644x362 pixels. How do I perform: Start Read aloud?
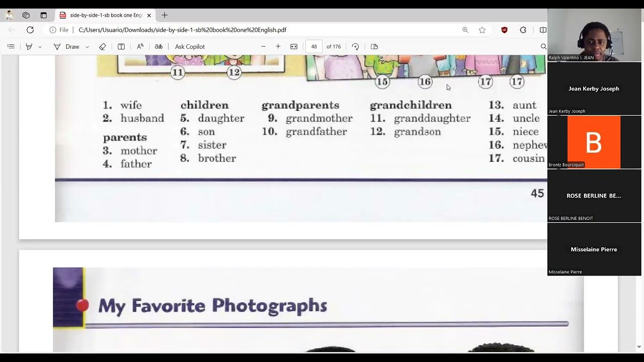pos(140,46)
